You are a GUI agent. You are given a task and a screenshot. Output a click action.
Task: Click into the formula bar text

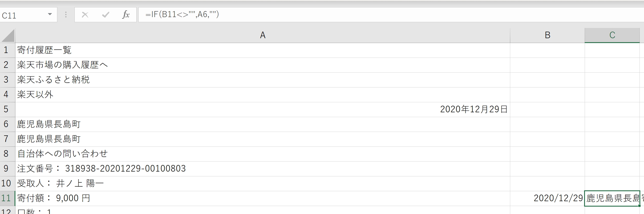(391, 15)
